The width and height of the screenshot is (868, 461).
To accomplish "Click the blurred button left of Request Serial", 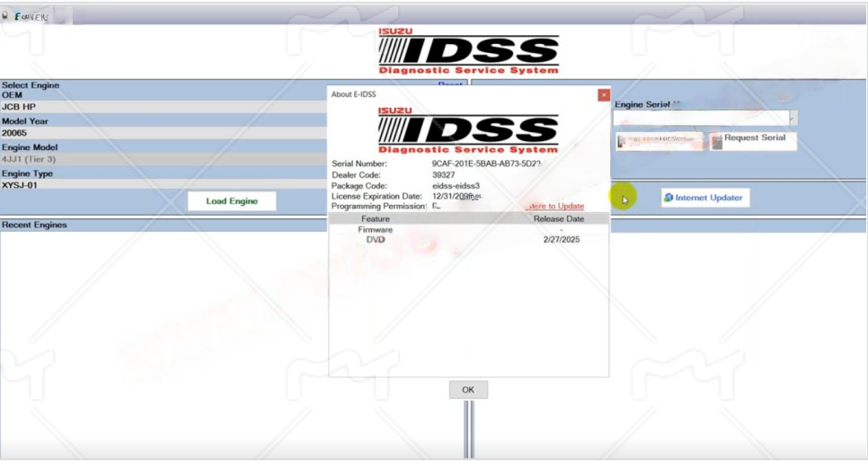I will [x=660, y=140].
